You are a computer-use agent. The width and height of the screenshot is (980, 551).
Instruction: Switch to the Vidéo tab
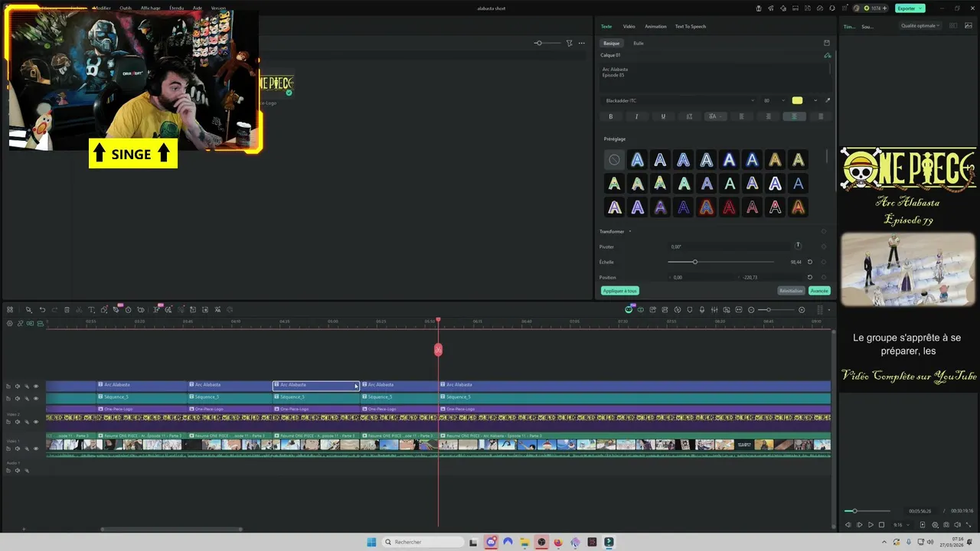[x=629, y=26]
